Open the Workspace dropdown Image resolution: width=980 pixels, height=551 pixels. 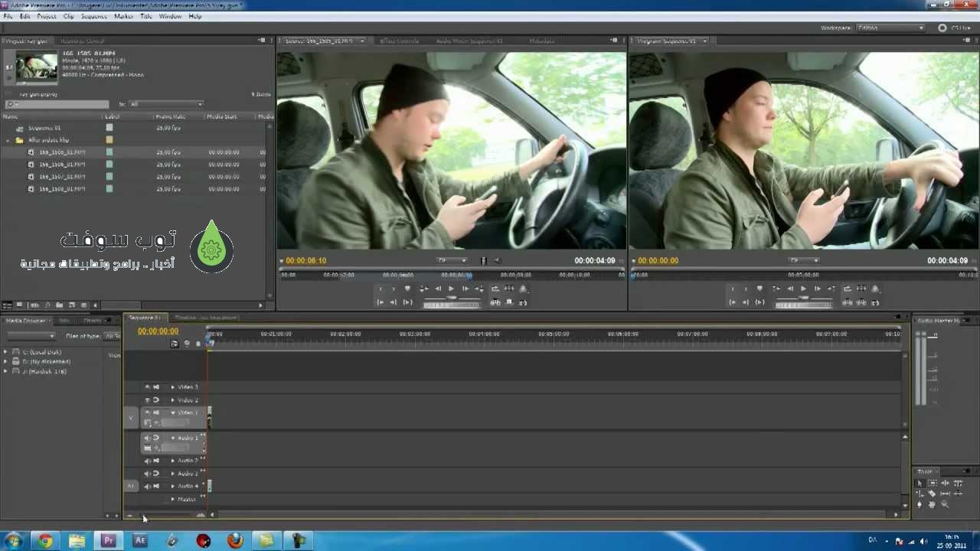[890, 28]
